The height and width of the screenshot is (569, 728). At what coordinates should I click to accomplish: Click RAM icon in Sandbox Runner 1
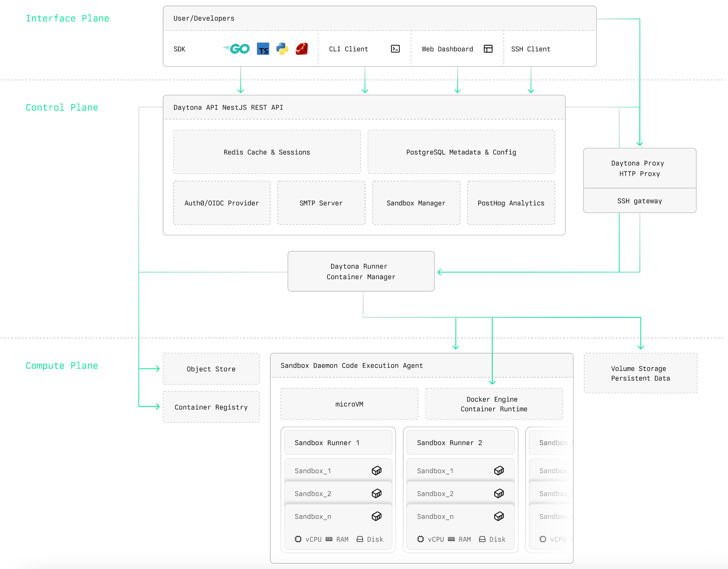pyautogui.click(x=329, y=539)
